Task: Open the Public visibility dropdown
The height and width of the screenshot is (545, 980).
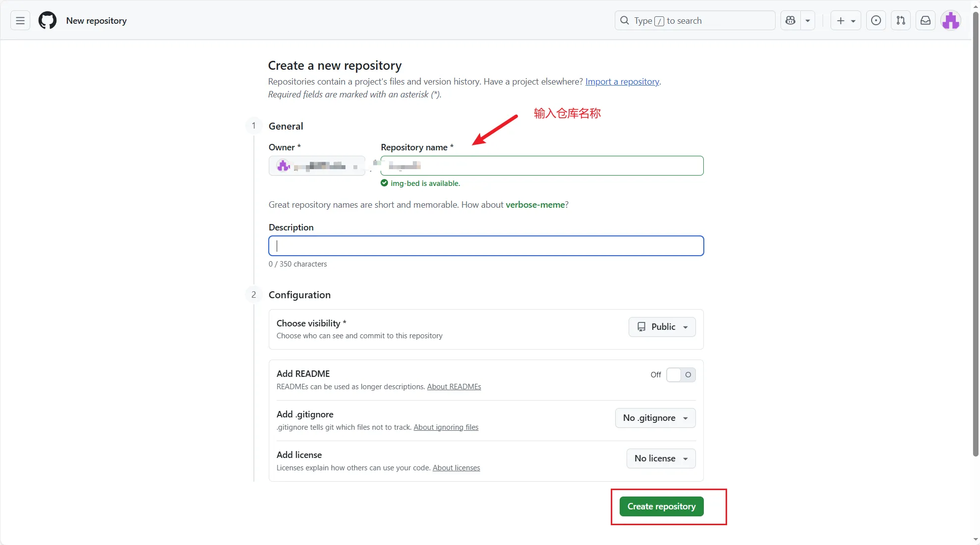Action: [x=662, y=327]
